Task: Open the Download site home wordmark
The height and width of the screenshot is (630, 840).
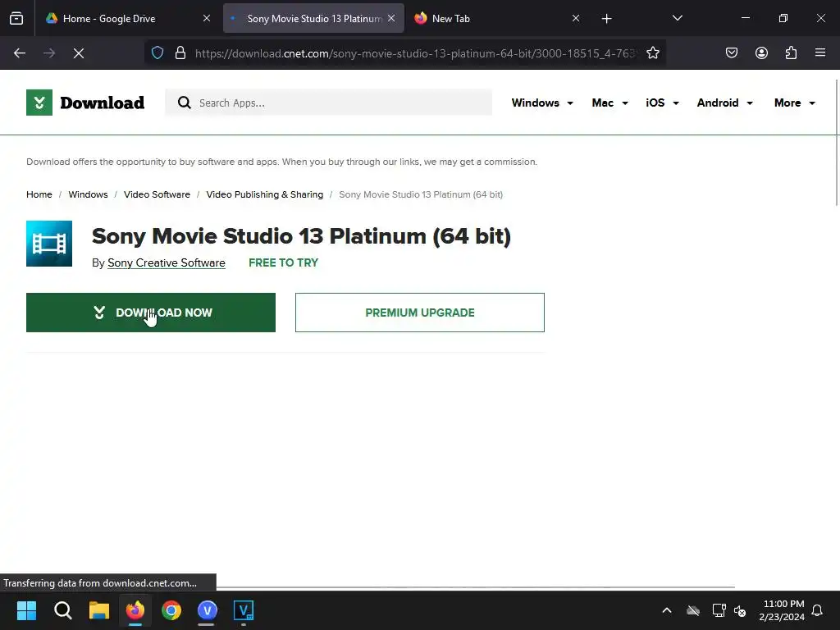Action: point(102,103)
